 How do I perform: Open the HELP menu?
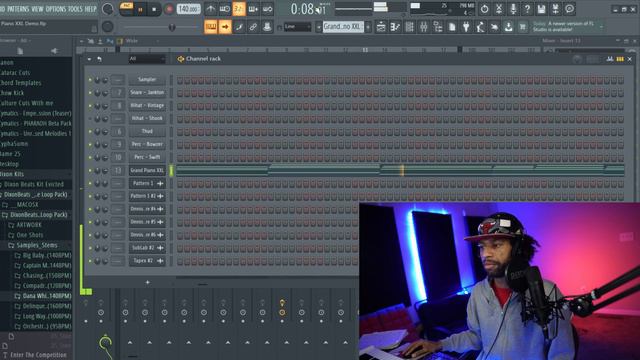(91, 9)
